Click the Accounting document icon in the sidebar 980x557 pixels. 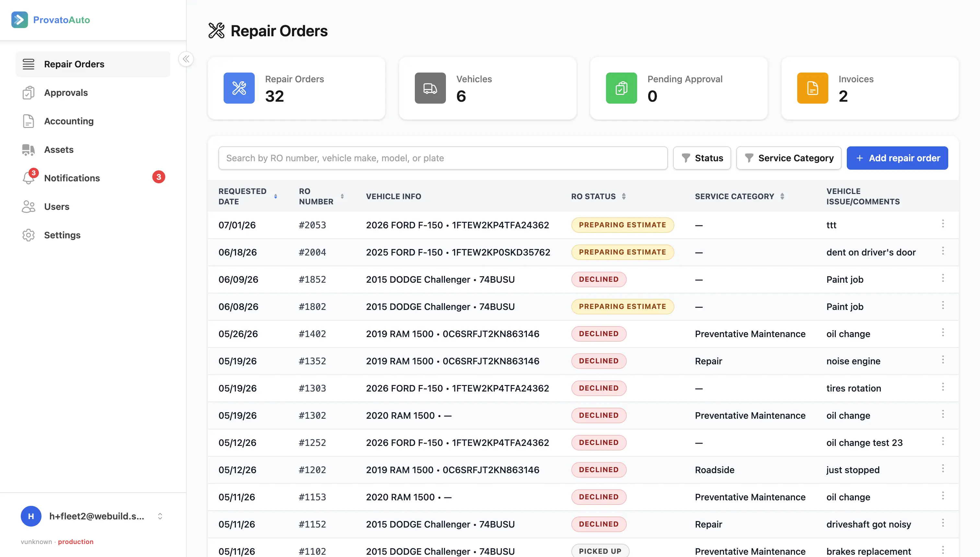28,121
